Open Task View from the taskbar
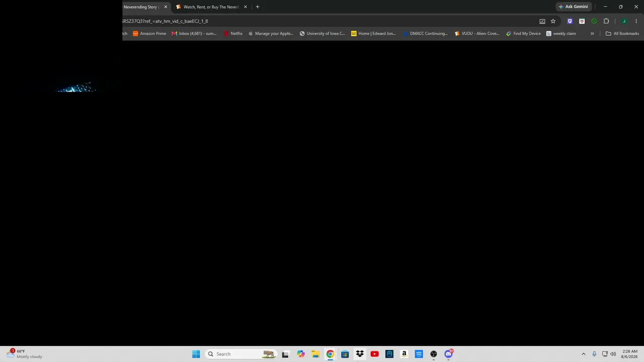Screen dimensions: 644x362 [285, 354]
